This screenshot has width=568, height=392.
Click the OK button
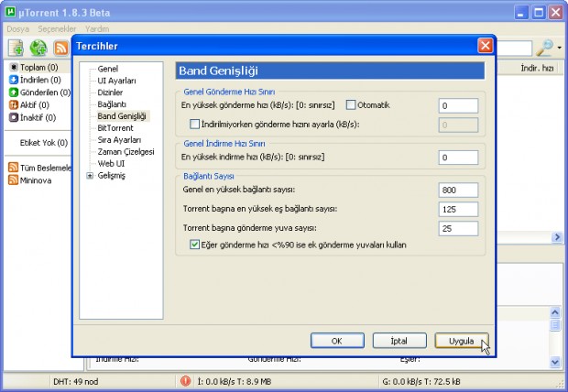point(337,341)
